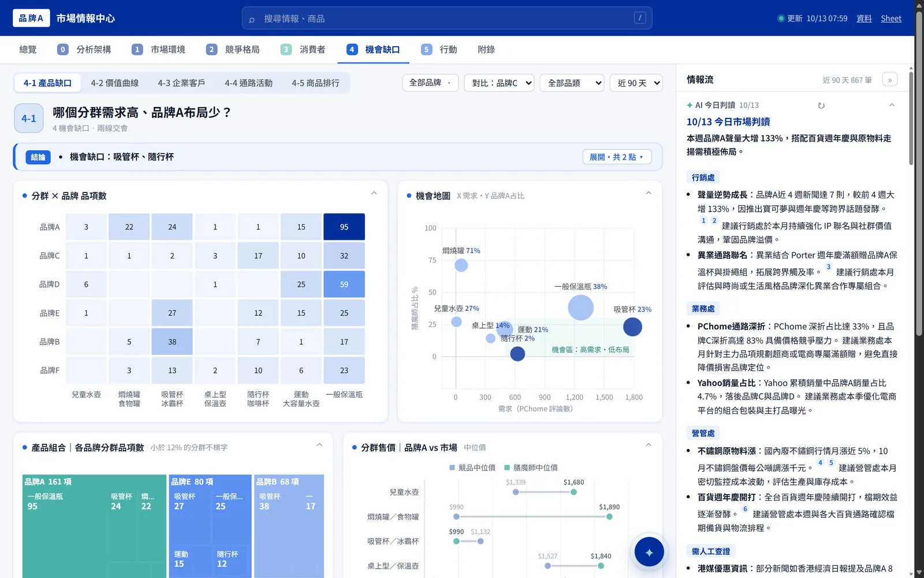The image size is (924, 578).
Task: Click the slash shortcut key badge
Action: [640, 18]
